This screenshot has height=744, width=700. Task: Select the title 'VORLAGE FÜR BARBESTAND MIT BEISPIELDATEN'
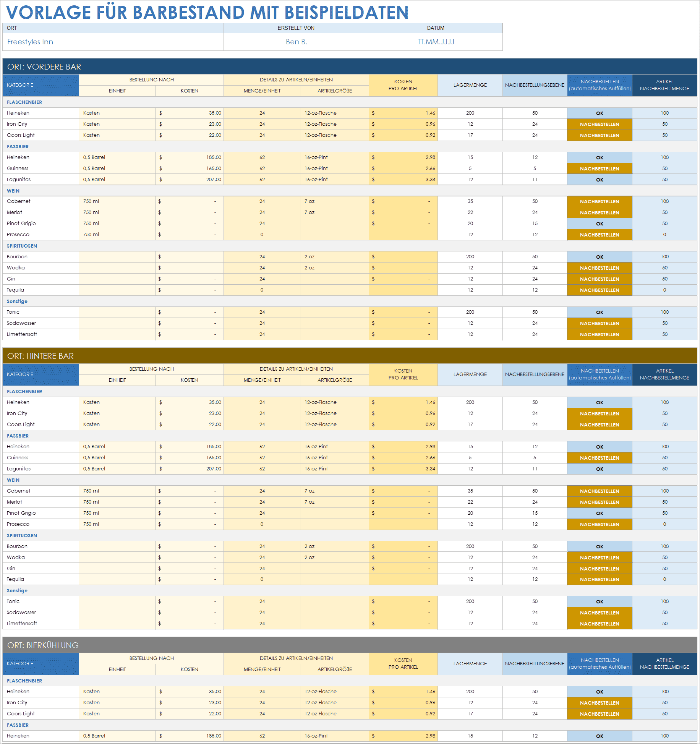[x=207, y=12]
